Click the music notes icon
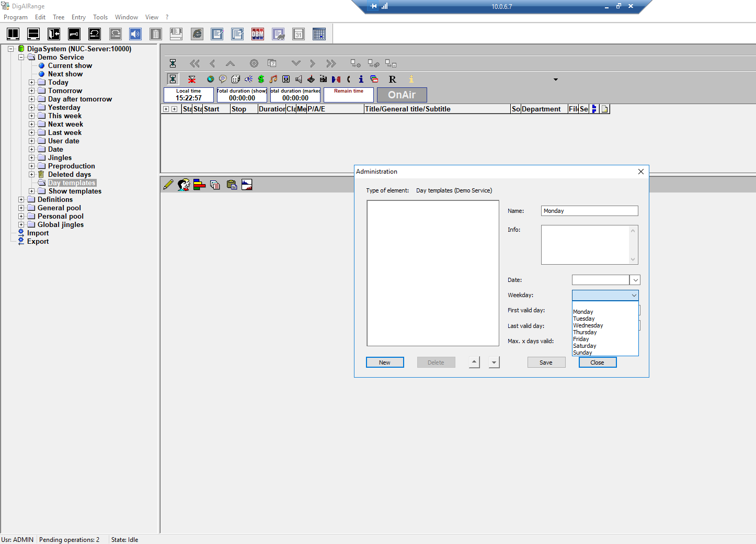Viewport: 756px width, 544px height. (273, 79)
